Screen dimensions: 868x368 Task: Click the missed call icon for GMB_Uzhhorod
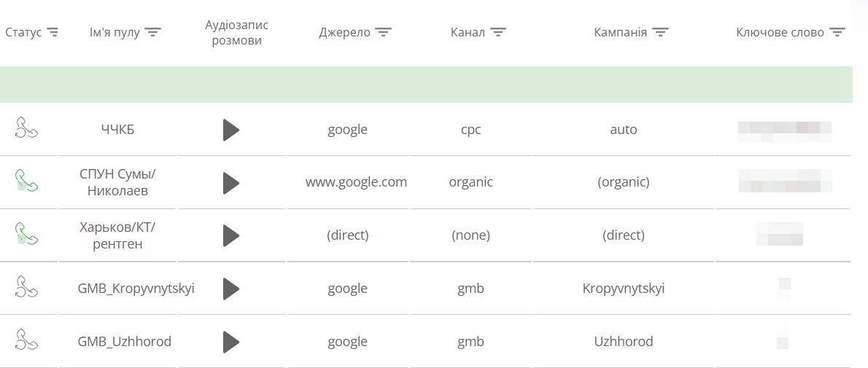coord(26,340)
